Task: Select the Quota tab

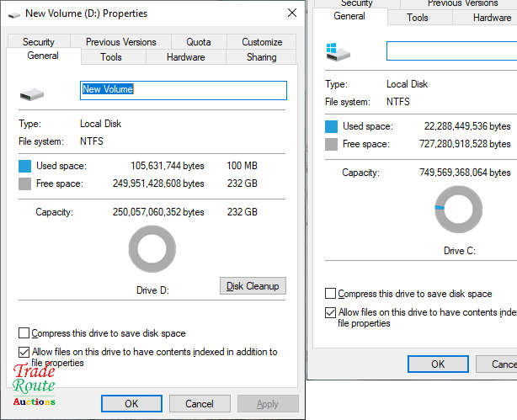Action: pyautogui.click(x=199, y=41)
